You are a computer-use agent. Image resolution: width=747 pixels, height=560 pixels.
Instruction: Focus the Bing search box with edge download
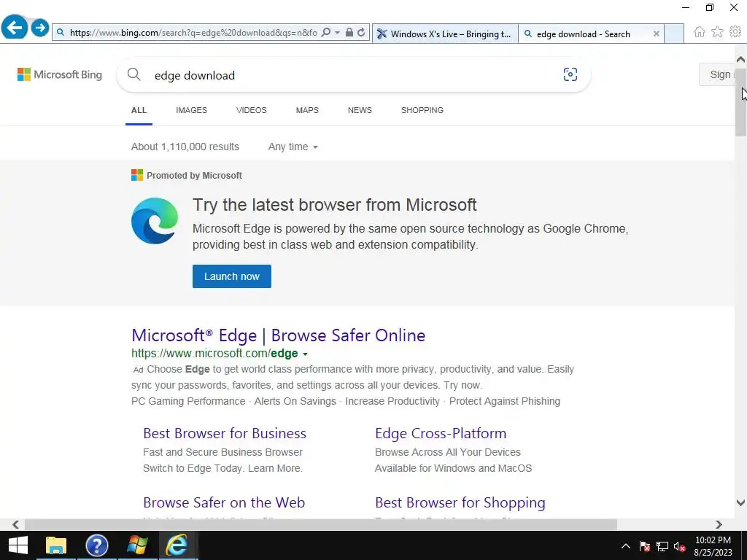click(352, 75)
